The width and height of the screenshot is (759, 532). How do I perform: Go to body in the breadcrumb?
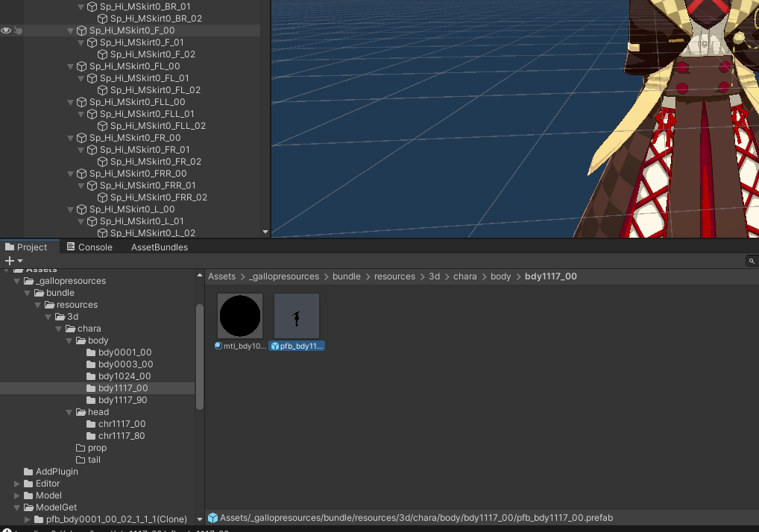point(500,276)
